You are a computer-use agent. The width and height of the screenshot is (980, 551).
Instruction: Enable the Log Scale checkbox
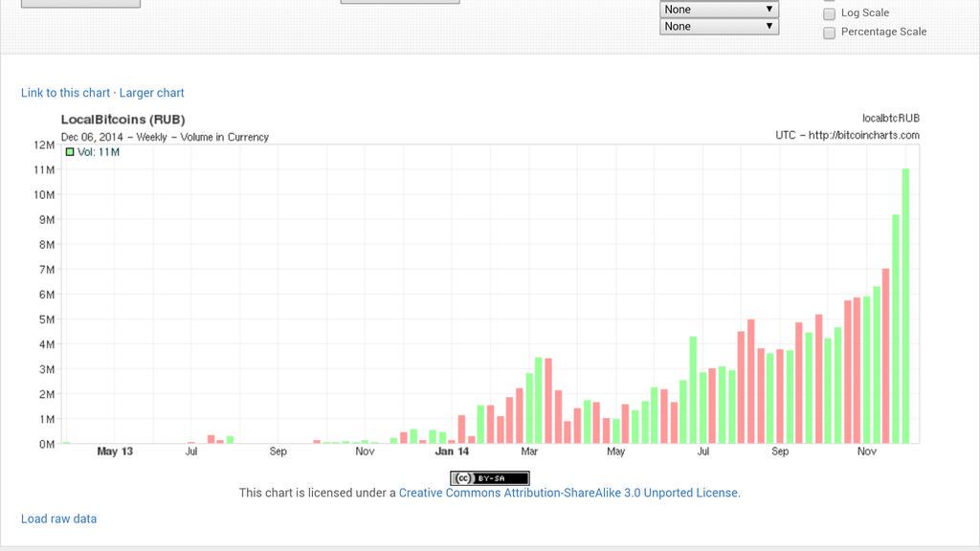coord(830,13)
